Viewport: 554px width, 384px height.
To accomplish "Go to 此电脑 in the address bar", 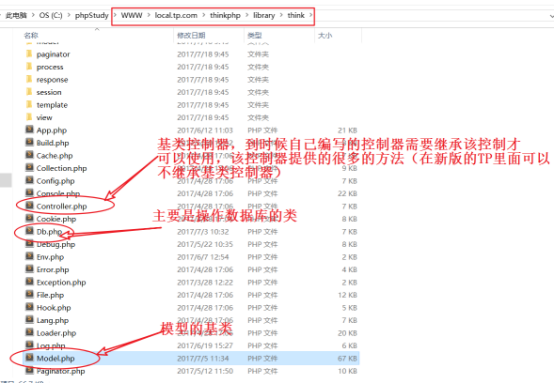I will tap(16, 15).
